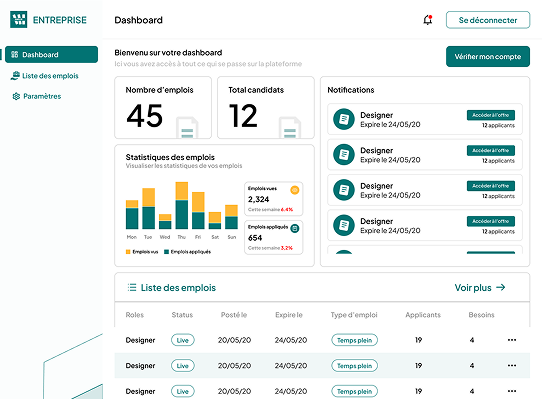This screenshot has width=542, height=399.
Task: Open three-dot menu of second Designer row
Action: pos(512,365)
